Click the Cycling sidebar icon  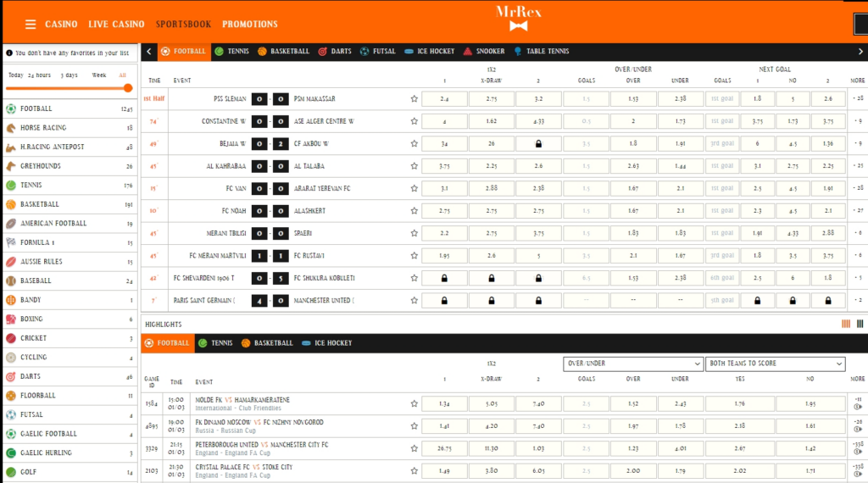tap(11, 358)
